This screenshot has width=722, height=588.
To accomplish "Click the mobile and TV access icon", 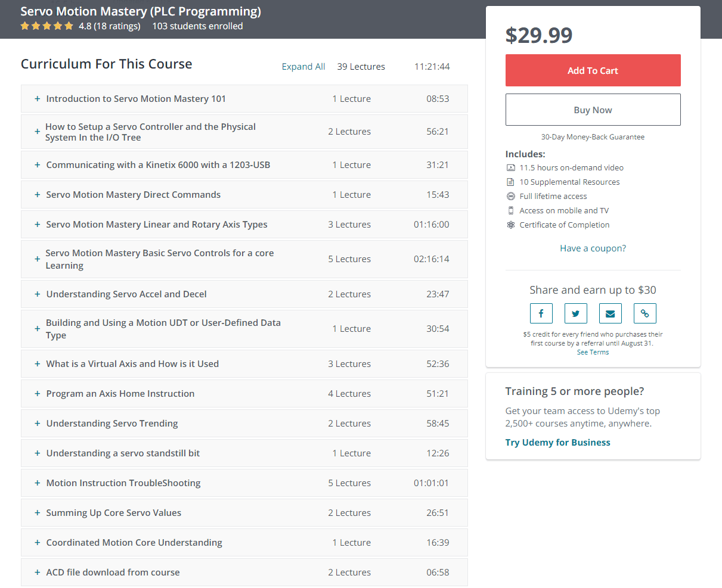I will click(x=511, y=211).
